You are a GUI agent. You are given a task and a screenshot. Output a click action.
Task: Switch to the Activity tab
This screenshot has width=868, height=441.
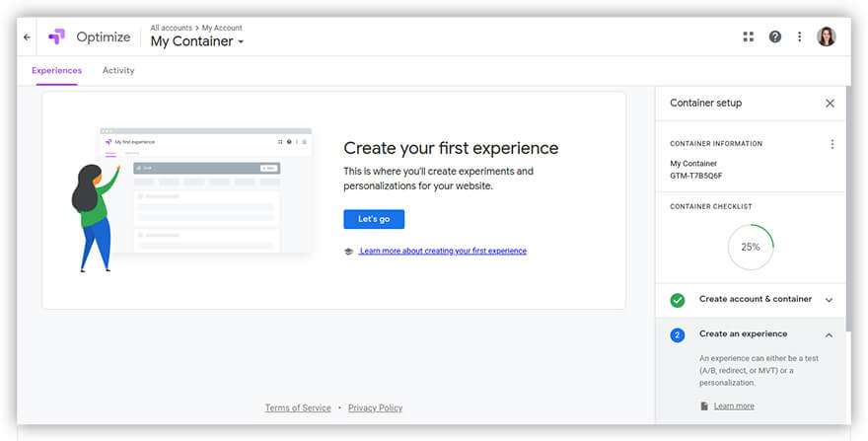(118, 71)
